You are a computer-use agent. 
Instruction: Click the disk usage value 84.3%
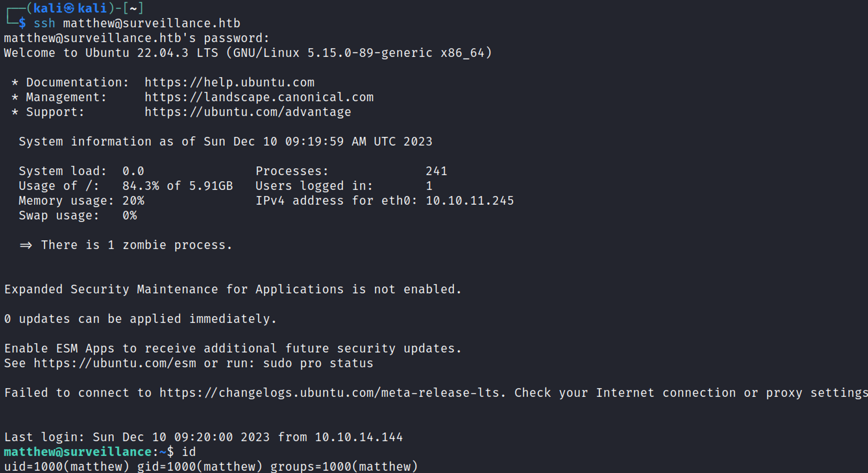pyautogui.click(x=141, y=186)
